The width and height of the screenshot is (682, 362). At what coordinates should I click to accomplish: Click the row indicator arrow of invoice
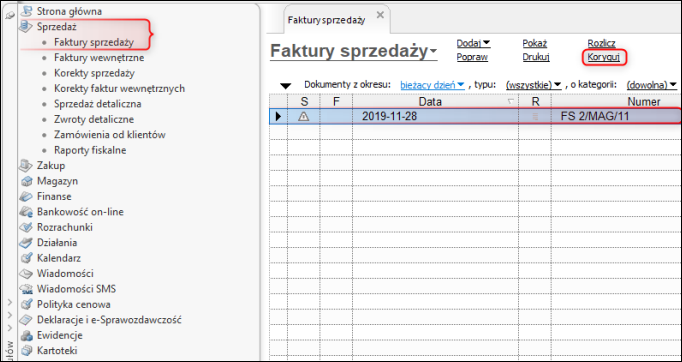278,116
